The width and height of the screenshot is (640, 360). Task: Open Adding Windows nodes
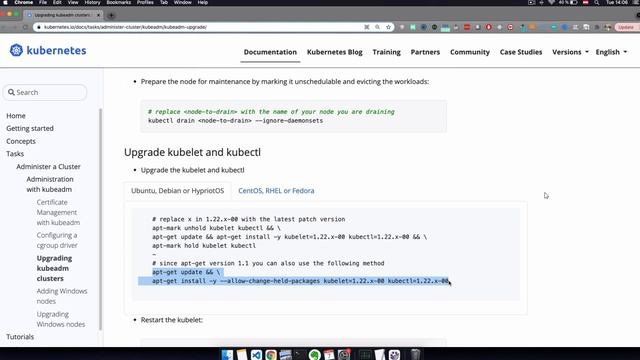[x=62, y=296]
